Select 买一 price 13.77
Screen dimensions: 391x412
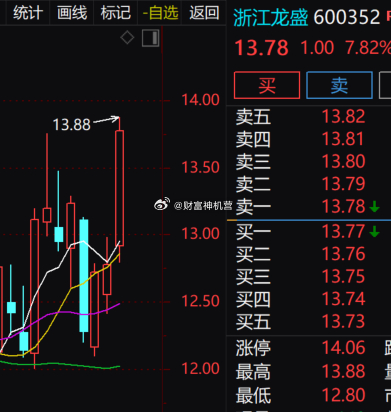(343, 232)
